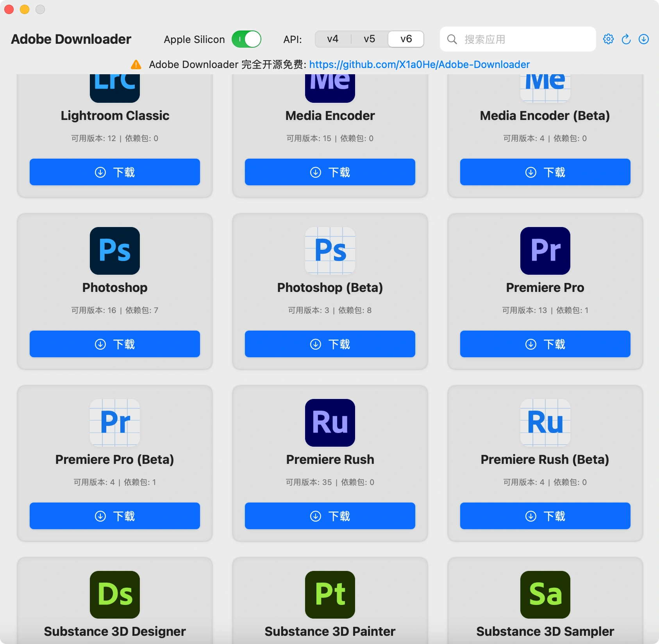Screen dimensions: 659x644
Task: Select API version v5
Action: (x=370, y=39)
